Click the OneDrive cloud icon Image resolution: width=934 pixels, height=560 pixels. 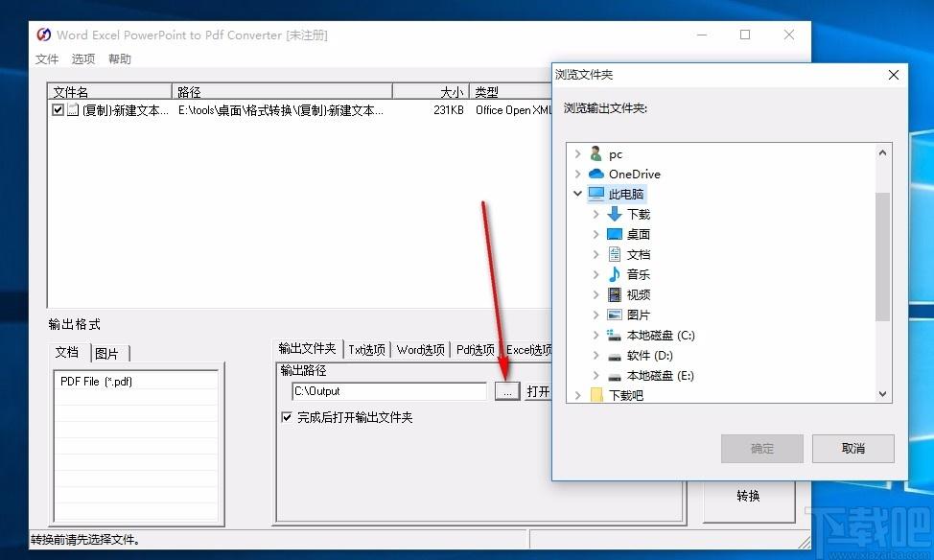click(596, 174)
